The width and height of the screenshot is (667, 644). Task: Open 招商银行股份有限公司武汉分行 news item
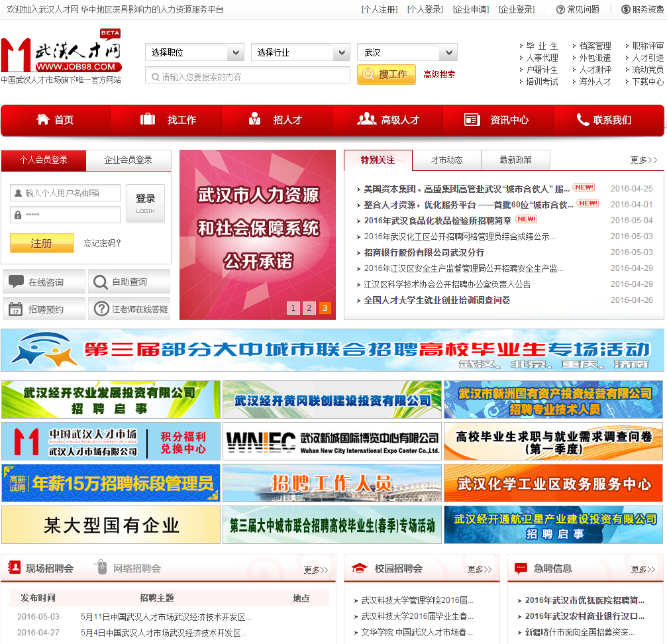click(x=424, y=252)
